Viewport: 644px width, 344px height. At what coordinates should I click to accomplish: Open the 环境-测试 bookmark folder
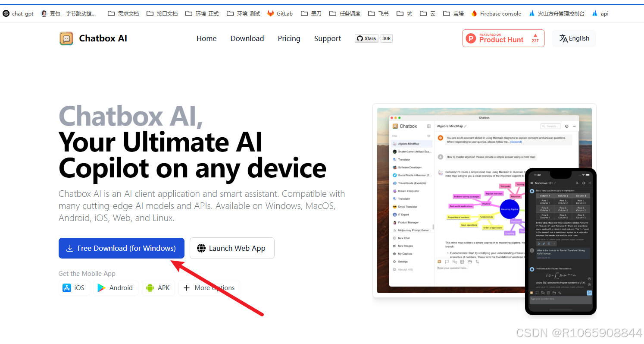(x=244, y=13)
